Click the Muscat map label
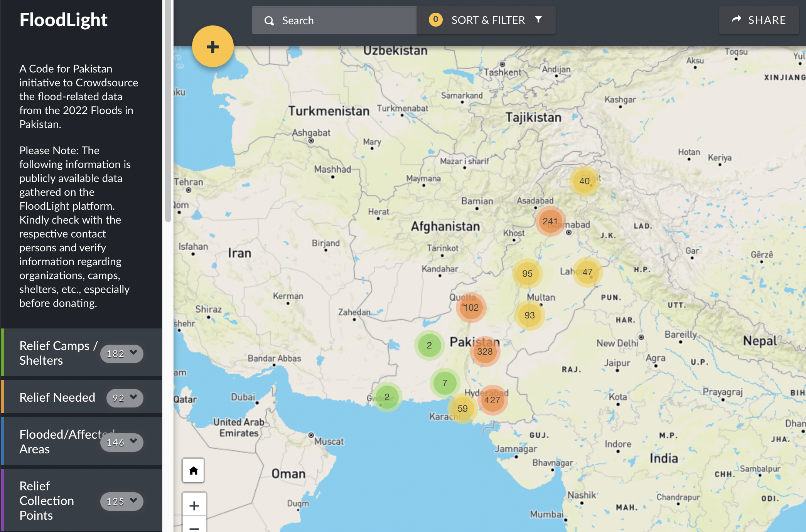Viewport: 806px width, 532px height. [x=329, y=441]
